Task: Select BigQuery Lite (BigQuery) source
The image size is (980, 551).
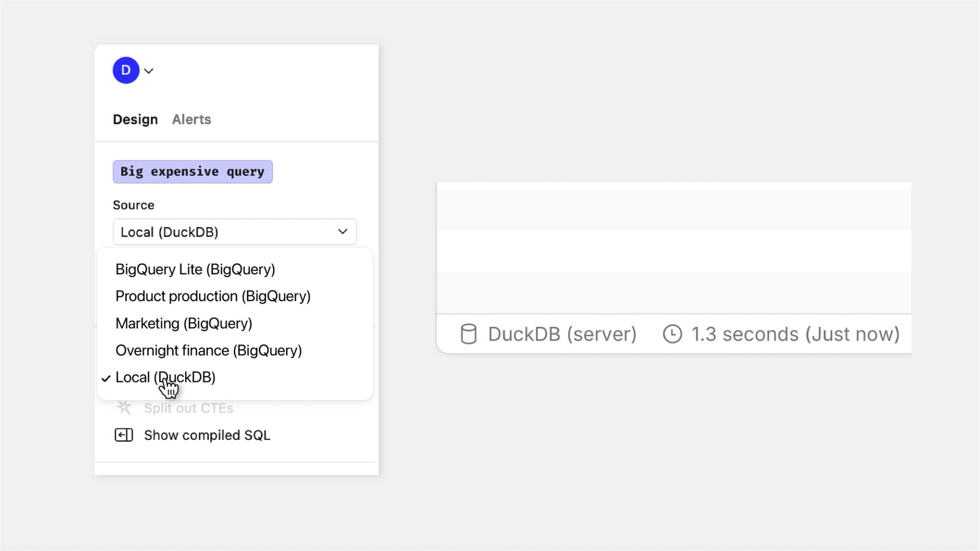Action: pyautogui.click(x=195, y=269)
